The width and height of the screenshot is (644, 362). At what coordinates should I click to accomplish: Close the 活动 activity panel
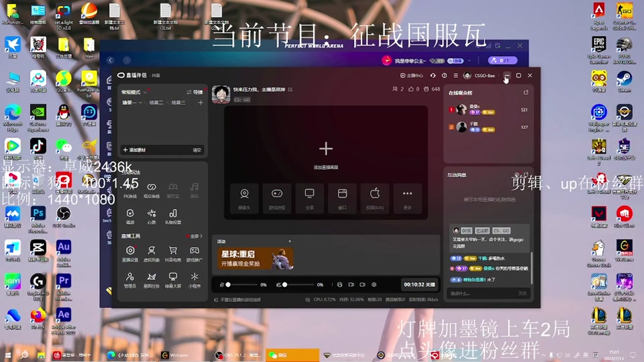point(290,241)
